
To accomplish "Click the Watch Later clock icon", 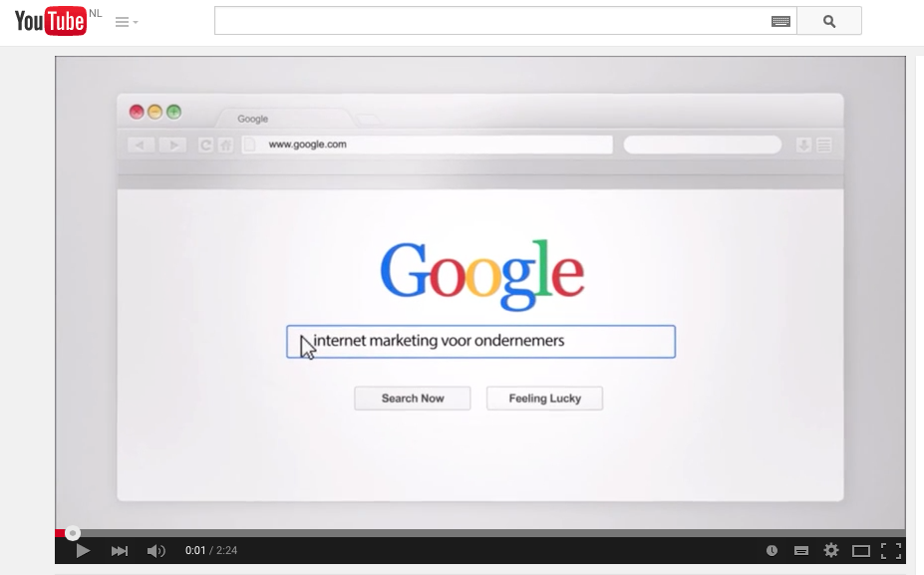I will pyautogui.click(x=771, y=551).
